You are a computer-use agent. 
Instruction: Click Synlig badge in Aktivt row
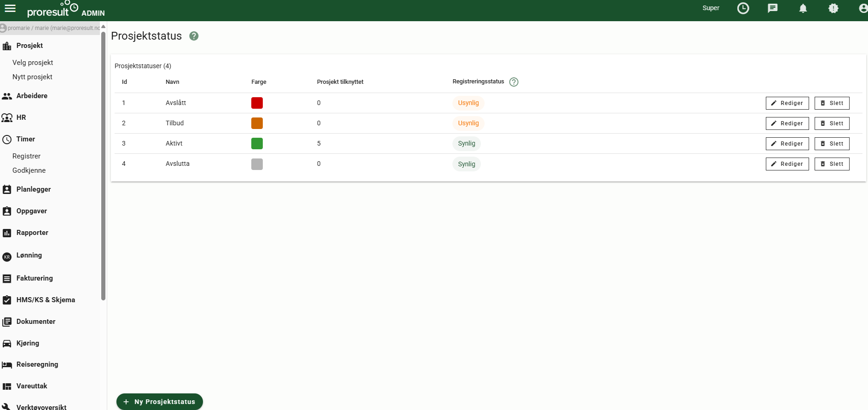466,143
